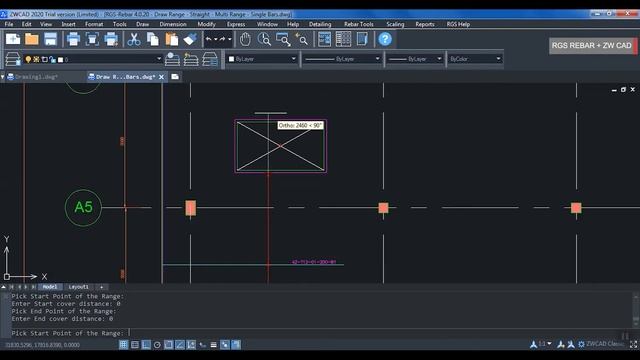Viewport: 640px width, 360px height.
Task: Toggle Grid display in status bar
Action: pos(135,345)
